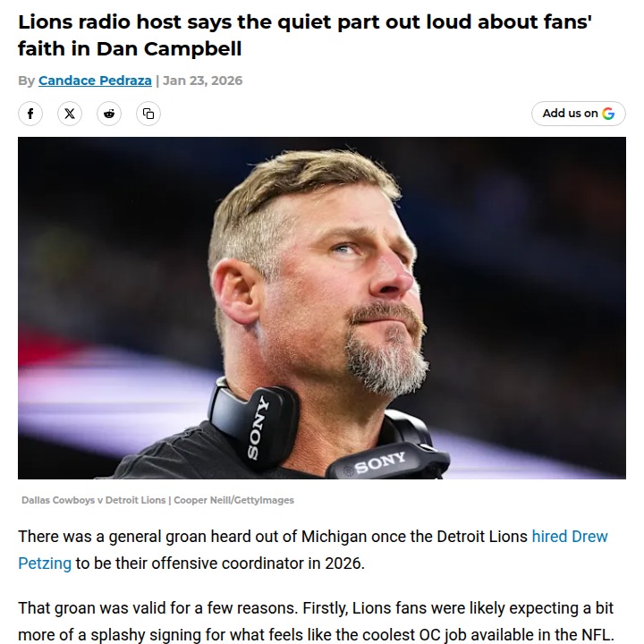Click the "offensive coordinator in 2026" text

pyautogui.click(x=220, y=563)
